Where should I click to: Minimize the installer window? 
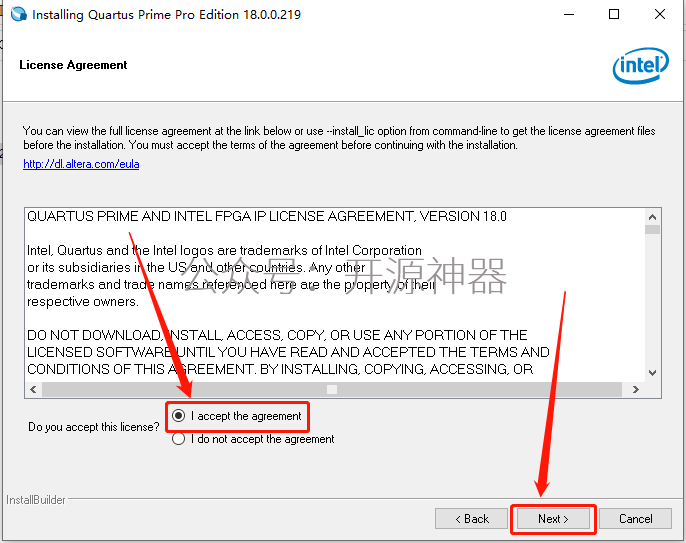569,14
